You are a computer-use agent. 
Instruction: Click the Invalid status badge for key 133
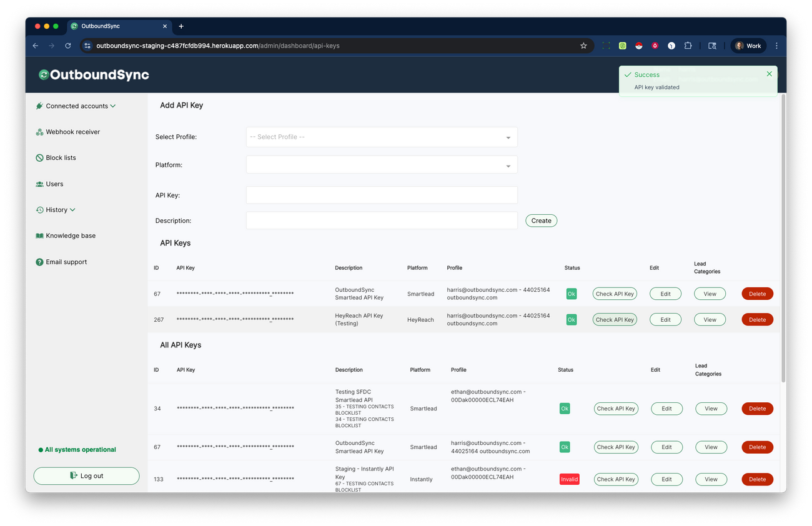click(569, 479)
